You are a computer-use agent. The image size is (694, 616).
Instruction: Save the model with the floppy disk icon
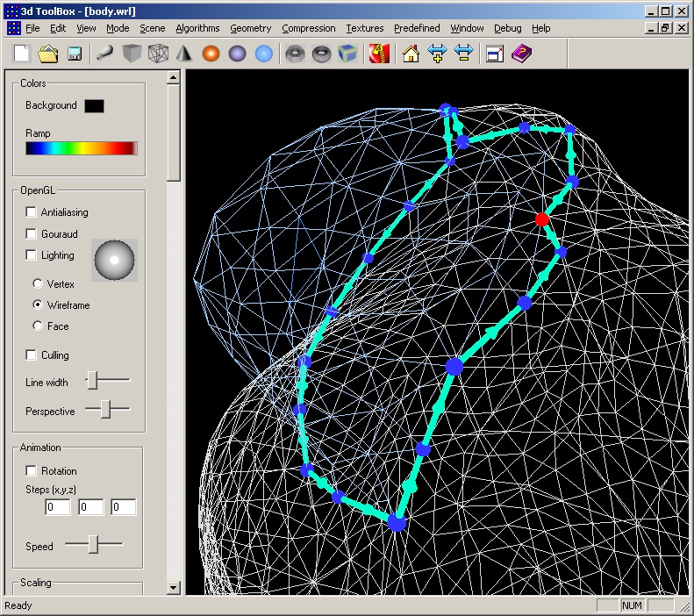point(75,54)
